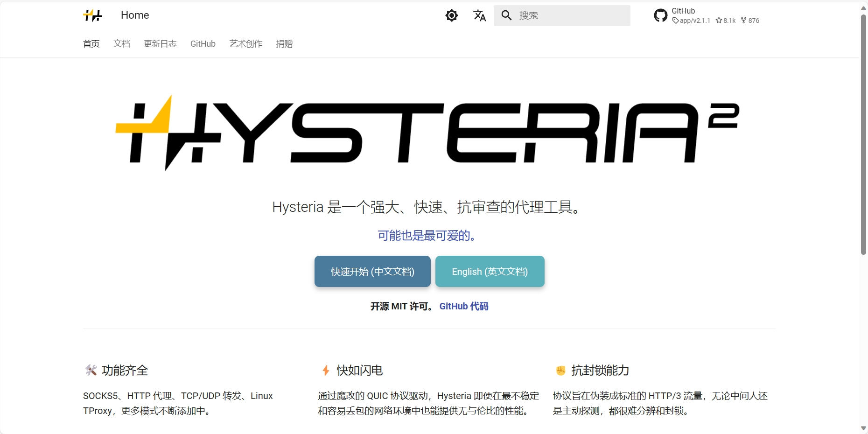This screenshot has height=434, width=868.
Task: Click the fist 抗封锁能力 icon
Action: point(561,371)
